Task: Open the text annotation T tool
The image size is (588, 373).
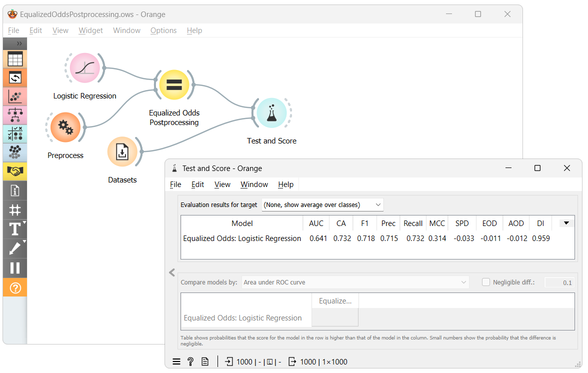Action: pos(15,229)
